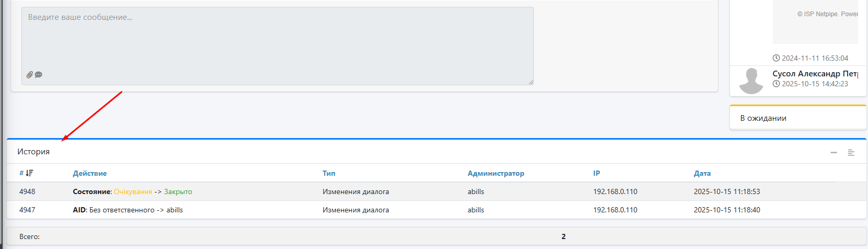Sort history table by Тип column

click(329, 173)
